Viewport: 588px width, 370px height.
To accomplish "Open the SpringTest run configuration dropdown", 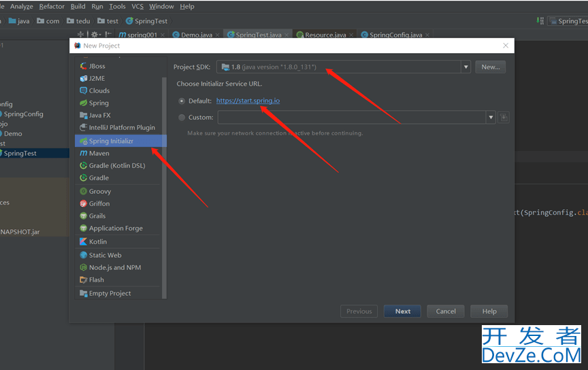I will pyautogui.click(x=568, y=21).
